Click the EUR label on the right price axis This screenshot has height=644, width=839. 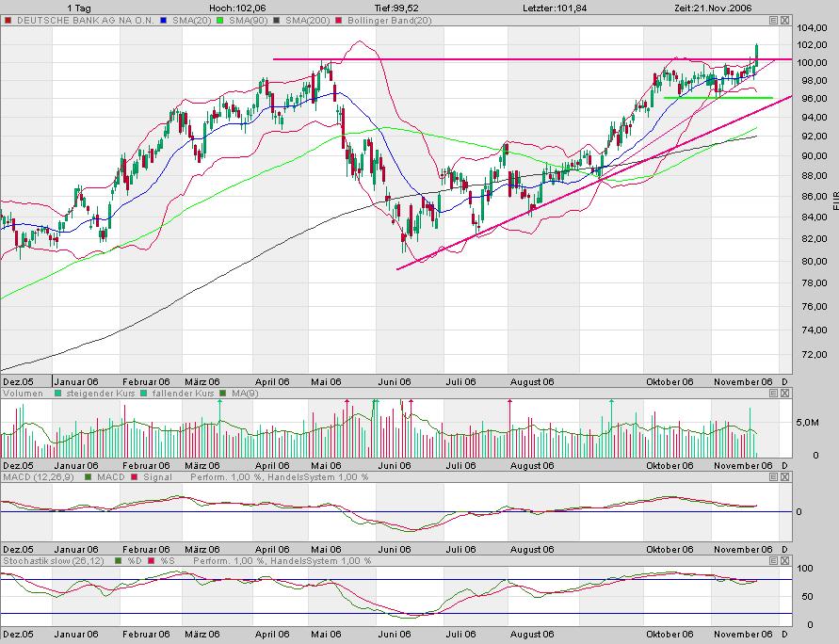coord(834,198)
